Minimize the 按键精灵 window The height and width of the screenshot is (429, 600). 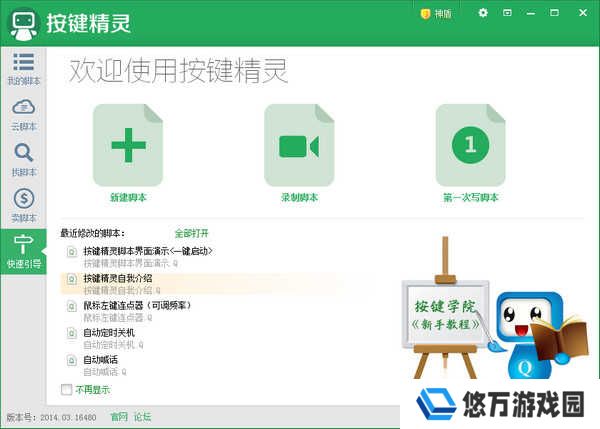[x=531, y=13]
